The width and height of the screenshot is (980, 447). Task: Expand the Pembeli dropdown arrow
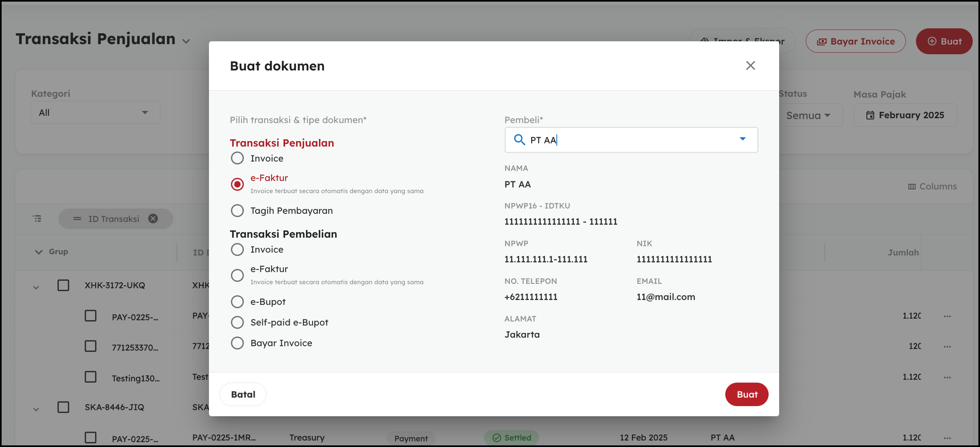point(742,139)
